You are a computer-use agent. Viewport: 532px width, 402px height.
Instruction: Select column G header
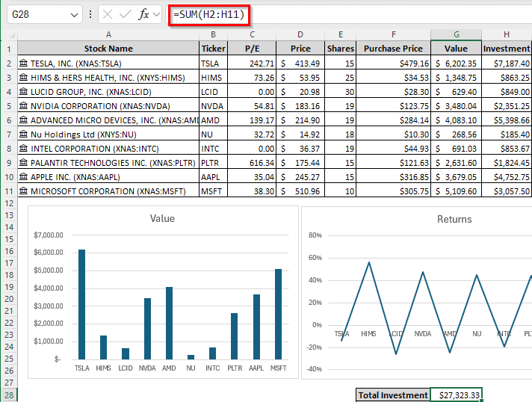coord(456,34)
